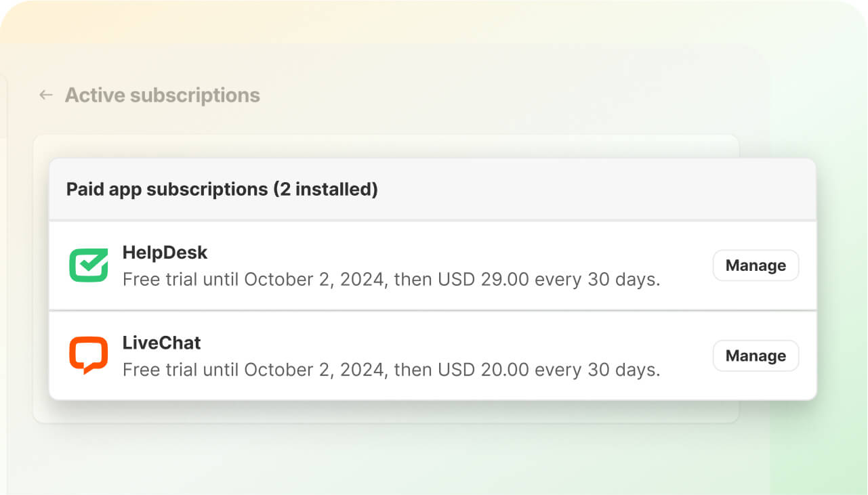
Task: Click the LiveChat app name
Action: (161, 343)
